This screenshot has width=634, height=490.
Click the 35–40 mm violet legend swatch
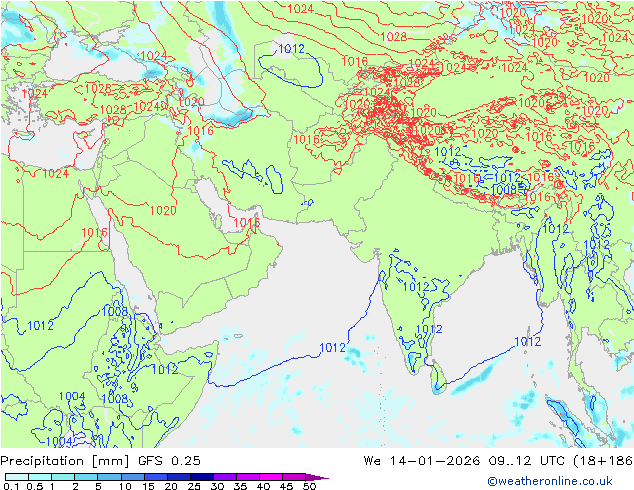pyautogui.click(x=247, y=477)
